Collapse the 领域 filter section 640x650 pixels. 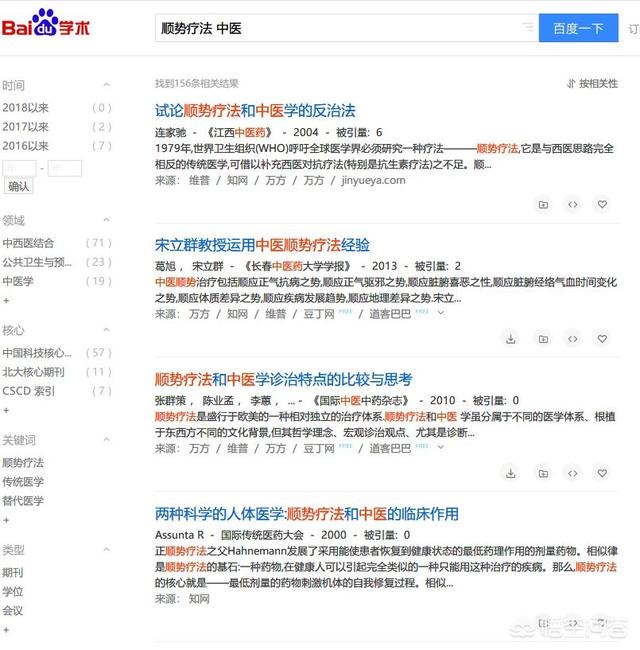coord(107,220)
